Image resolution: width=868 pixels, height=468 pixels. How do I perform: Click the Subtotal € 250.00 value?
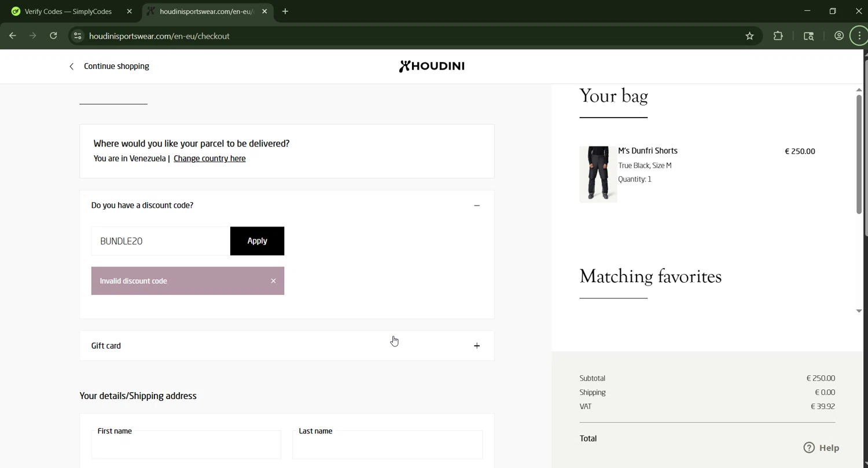click(821, 378)
